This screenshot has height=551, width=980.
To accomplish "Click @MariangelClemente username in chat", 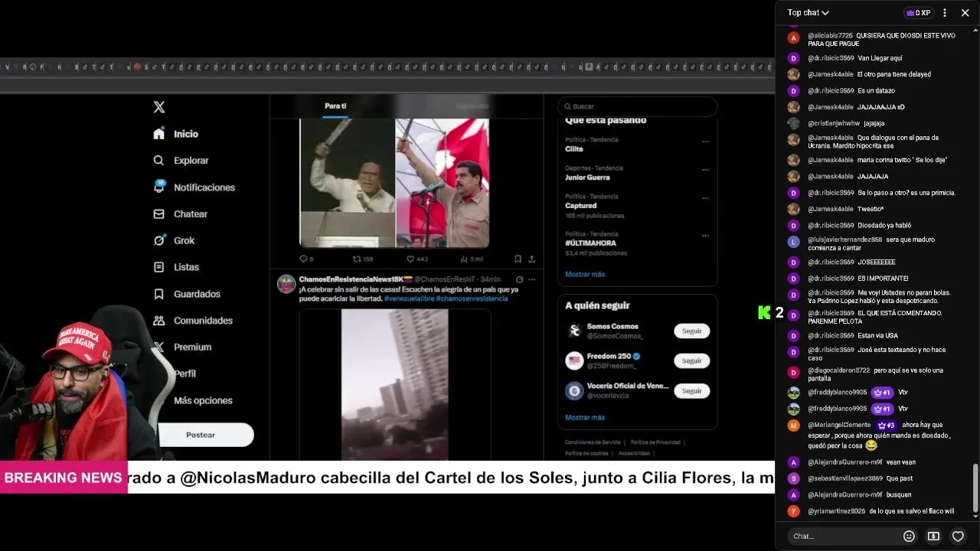I will 839,425.
